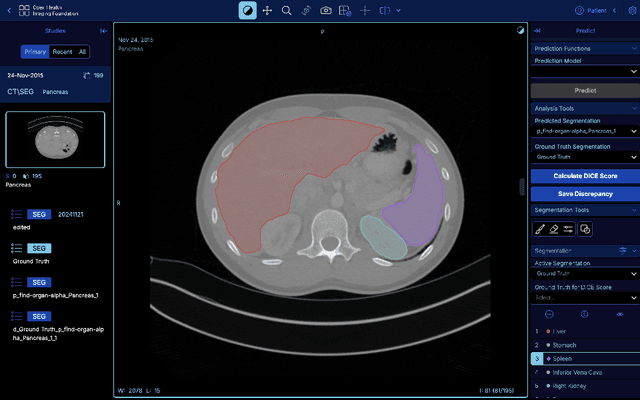Image resolution: width=640 pixels, height=400 pixels.
Task: Select the Right Kidney segment row
Action: 585,386
